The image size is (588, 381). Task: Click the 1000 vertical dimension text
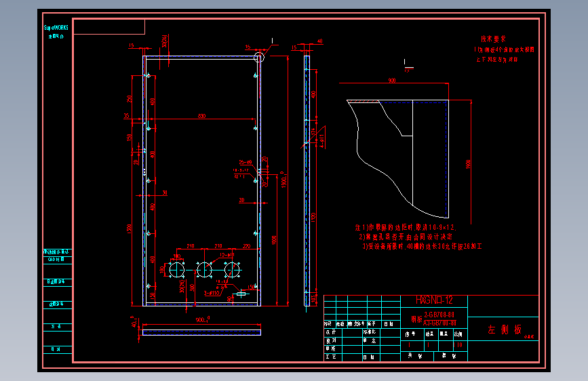[274, 241]
